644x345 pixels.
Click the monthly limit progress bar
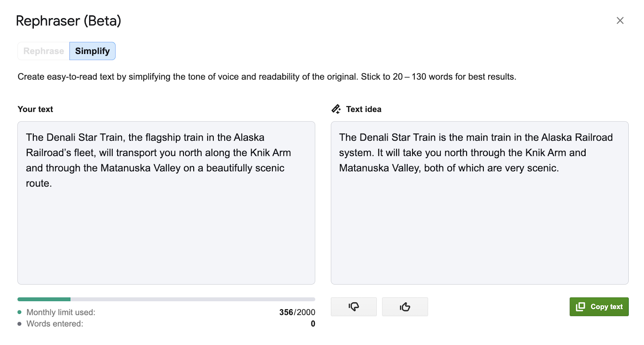[166, 299]
